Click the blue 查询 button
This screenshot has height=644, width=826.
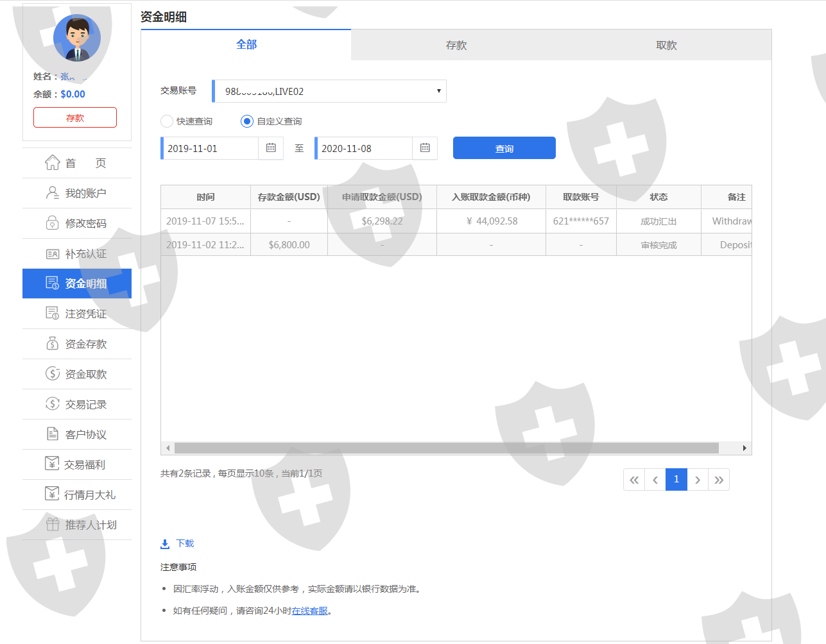(504, 148)
